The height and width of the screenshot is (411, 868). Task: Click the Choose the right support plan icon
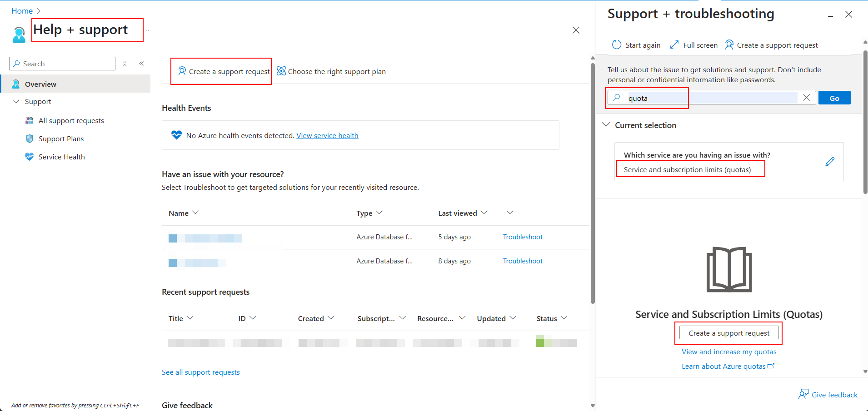pos(281,71)
